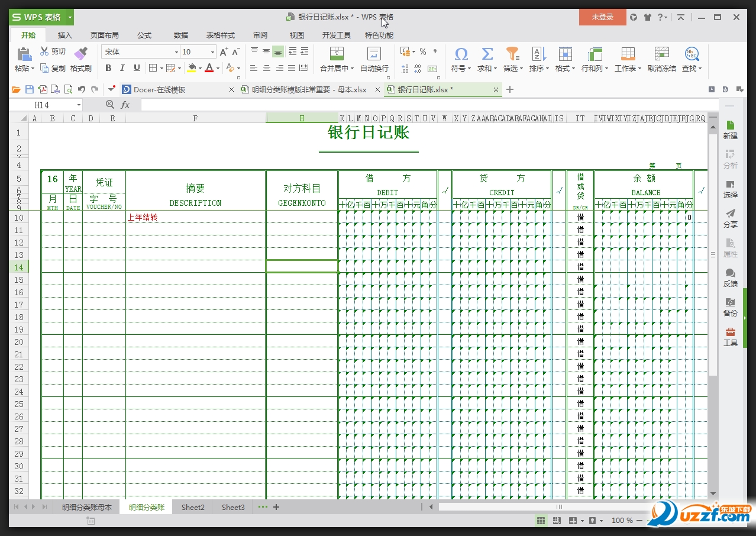Toggle Italic formatting
The height and width of the screenshot is (536, 756).
122,69
